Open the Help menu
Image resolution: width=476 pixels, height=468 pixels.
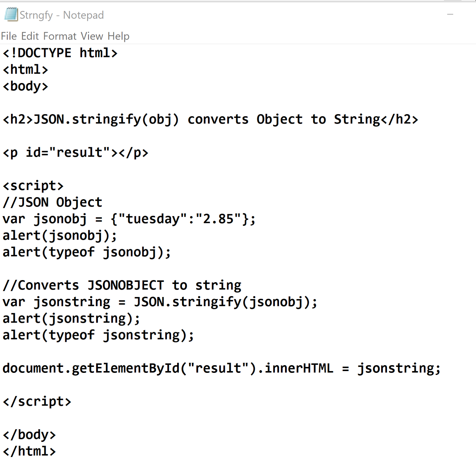pyautogui.click(x=118, y=36)
